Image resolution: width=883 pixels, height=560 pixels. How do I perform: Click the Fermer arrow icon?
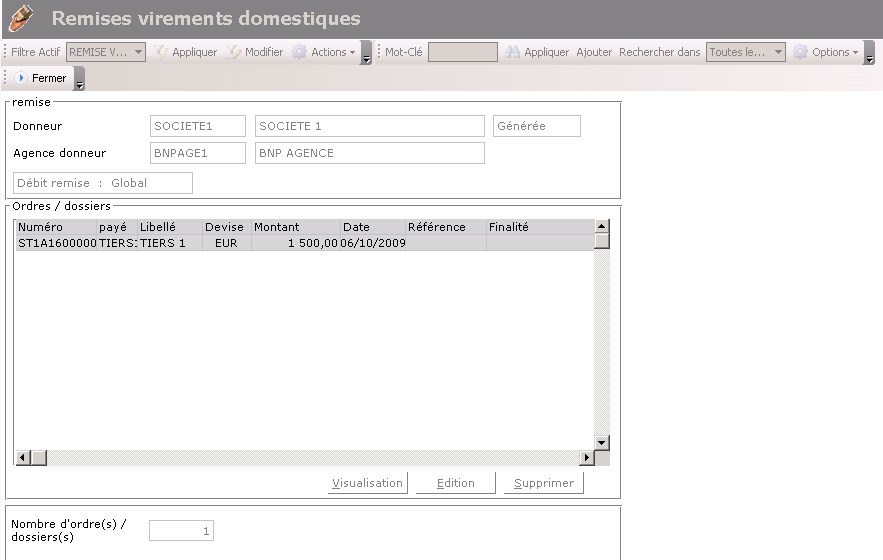(21, 78)
